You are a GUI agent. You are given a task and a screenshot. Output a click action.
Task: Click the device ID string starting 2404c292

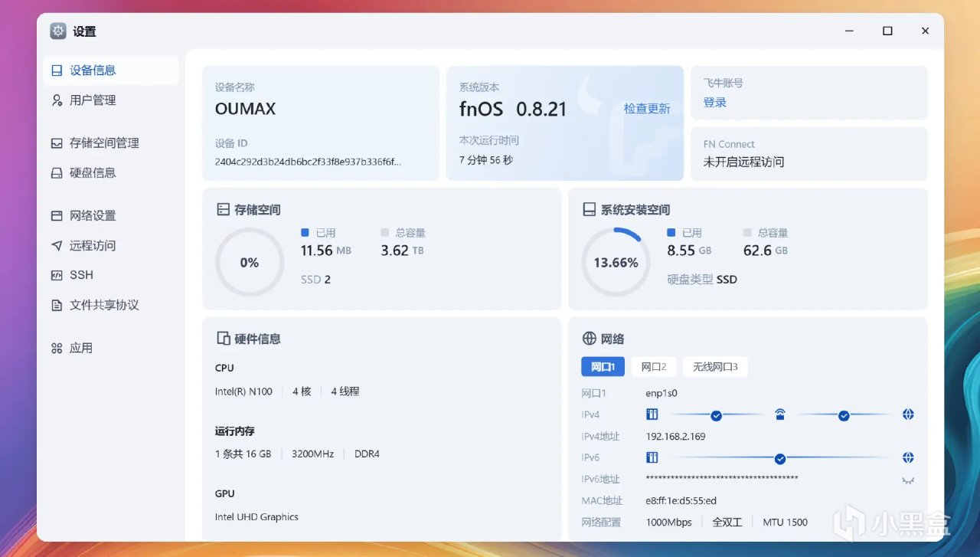click(308, 162)
